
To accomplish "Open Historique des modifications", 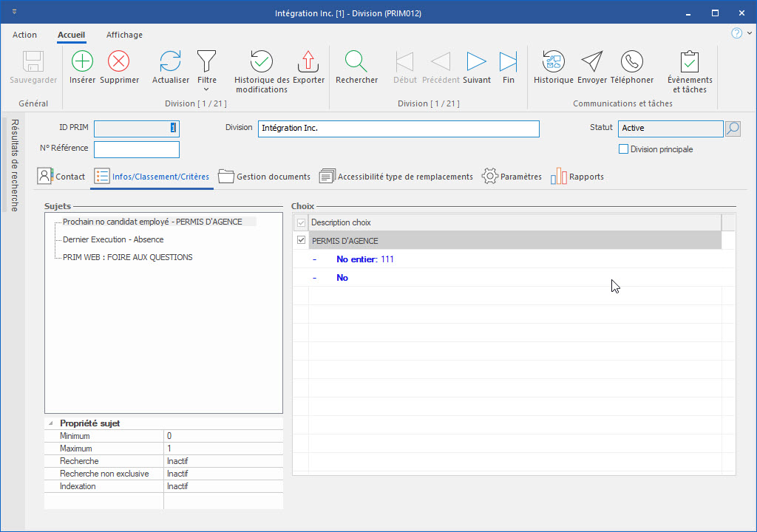I will tap(261, 61).
